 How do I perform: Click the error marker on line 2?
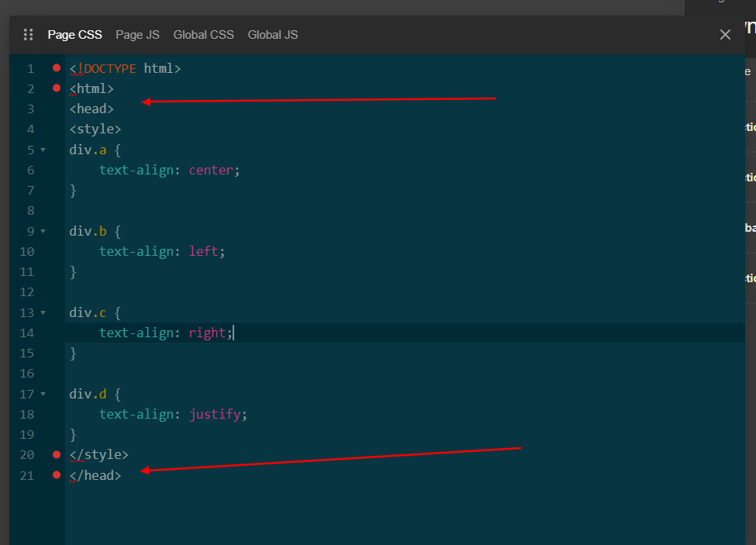pos(56,88)
